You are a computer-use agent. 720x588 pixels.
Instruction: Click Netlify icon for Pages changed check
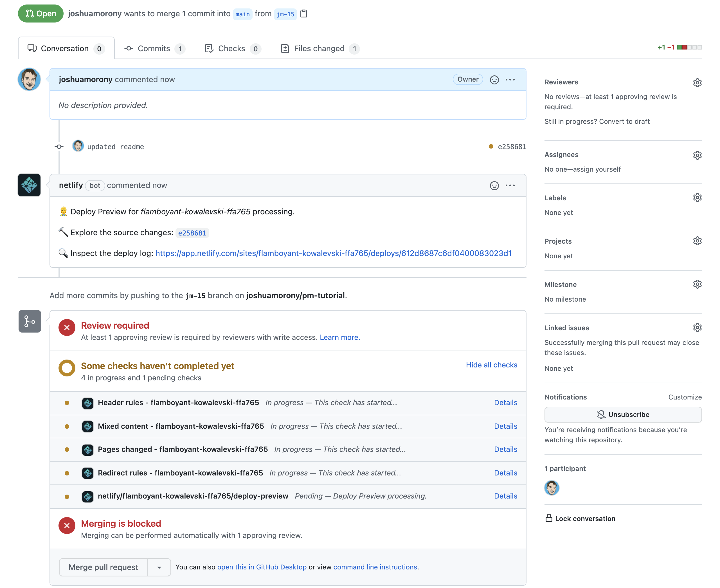click(x=88, y=450)
